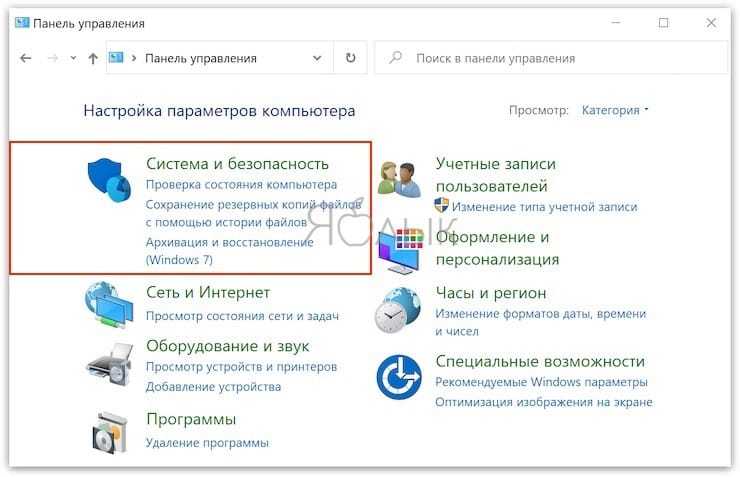
Task: Click the Control Panel icon in address bar
Action: click(x=116, y=58)
